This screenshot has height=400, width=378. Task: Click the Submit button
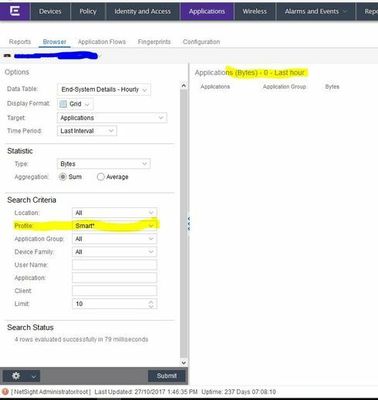(x=166, y=376)
